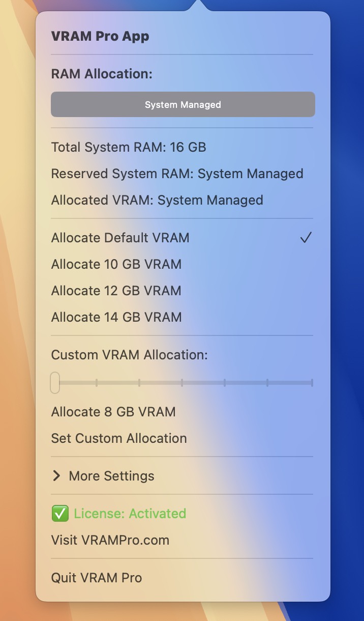The height and width of the screenshot is (621, 364).
Task: Click the System Managed allocation bar
Action: (183, 104)
